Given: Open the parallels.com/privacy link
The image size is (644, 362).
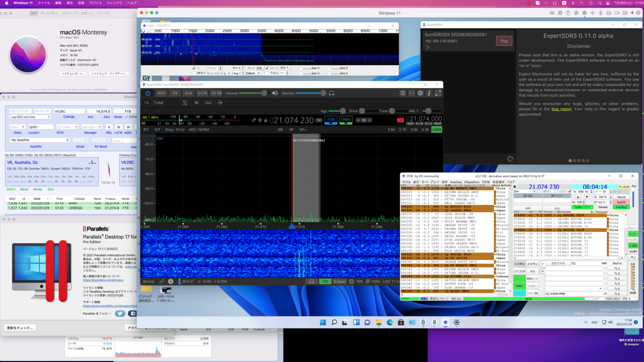Looking at the screenshot, I should (x=103, y=280).
